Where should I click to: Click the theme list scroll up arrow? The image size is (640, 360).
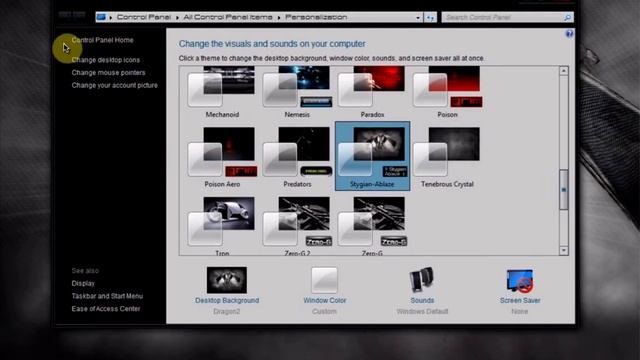coord(564,71)
